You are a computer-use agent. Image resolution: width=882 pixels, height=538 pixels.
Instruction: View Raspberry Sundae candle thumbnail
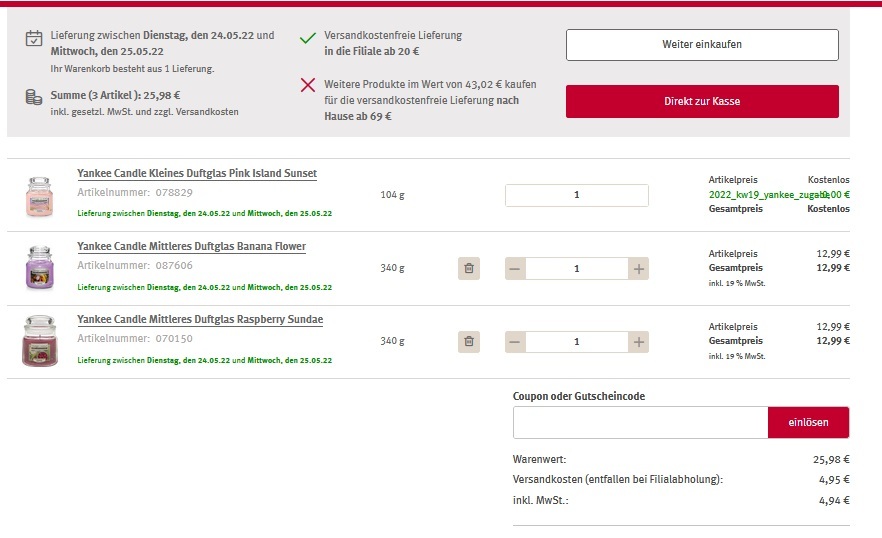39,341
